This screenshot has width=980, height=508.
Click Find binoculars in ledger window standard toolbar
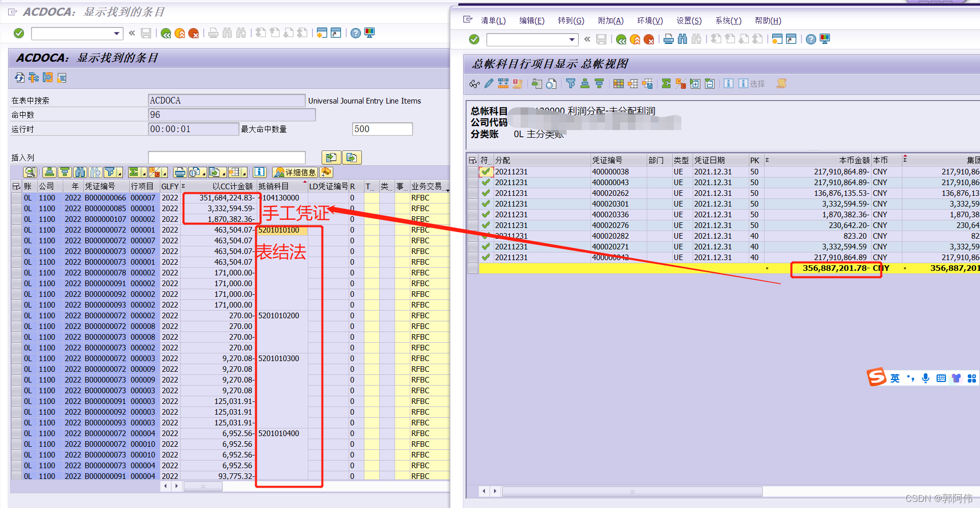[x=682, y=39]
